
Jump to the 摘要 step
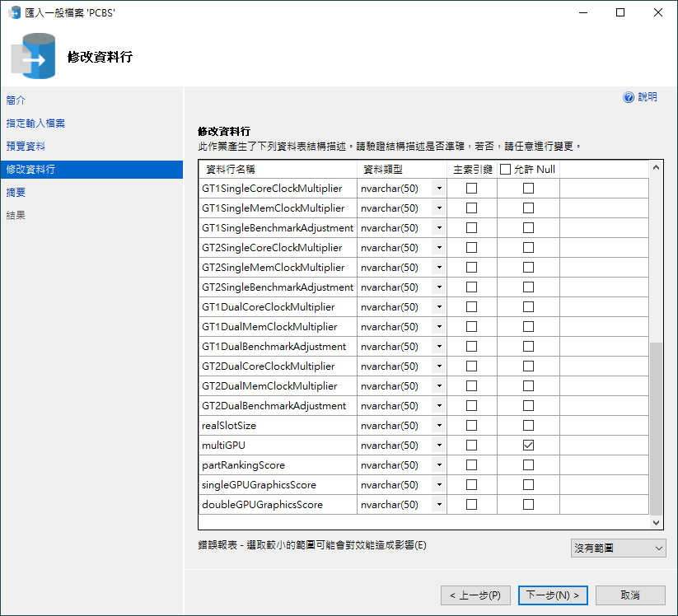[16, 192]
